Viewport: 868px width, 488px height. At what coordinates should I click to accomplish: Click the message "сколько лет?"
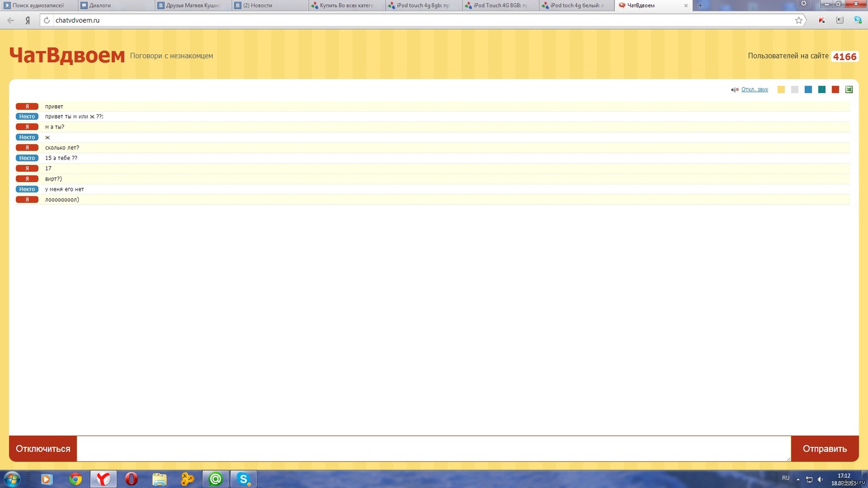[62, 147]
